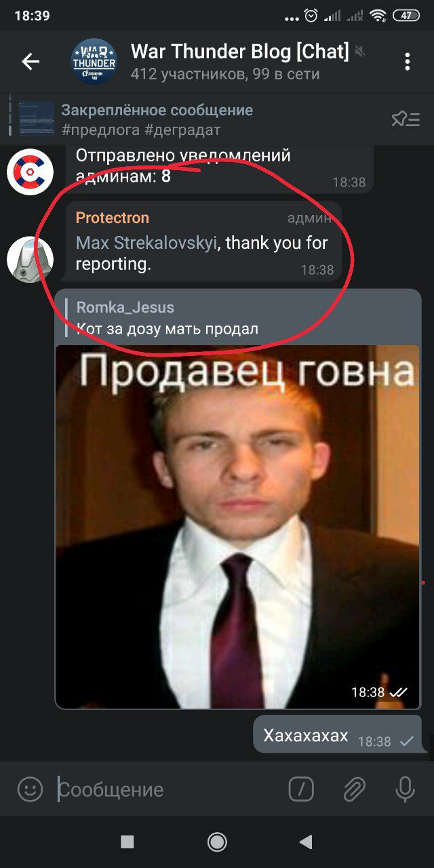Focus the Сообщение text field

[170, 789]
